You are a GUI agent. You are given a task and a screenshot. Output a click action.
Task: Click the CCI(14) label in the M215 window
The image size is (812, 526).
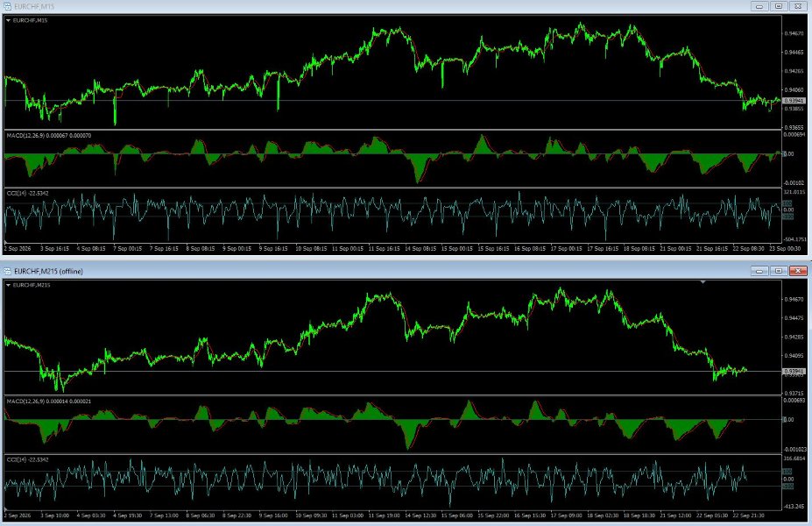point(27,459)
